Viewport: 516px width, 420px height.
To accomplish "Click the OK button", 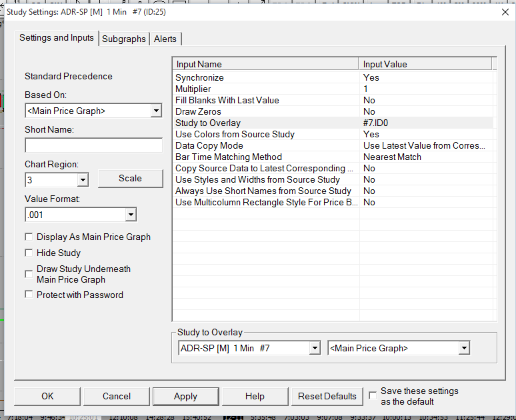I will [x=47, y=396].
